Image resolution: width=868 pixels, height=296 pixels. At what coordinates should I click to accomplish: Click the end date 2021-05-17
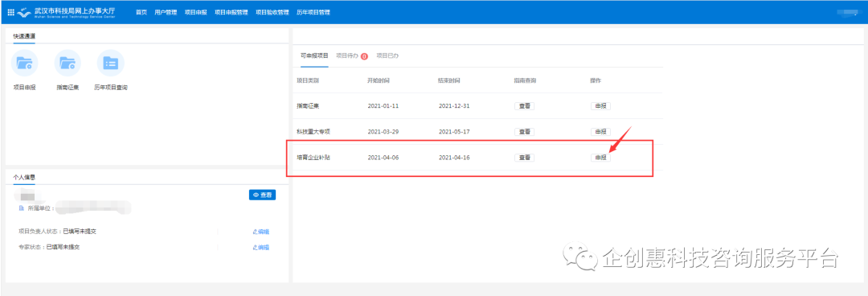[454, 132]
